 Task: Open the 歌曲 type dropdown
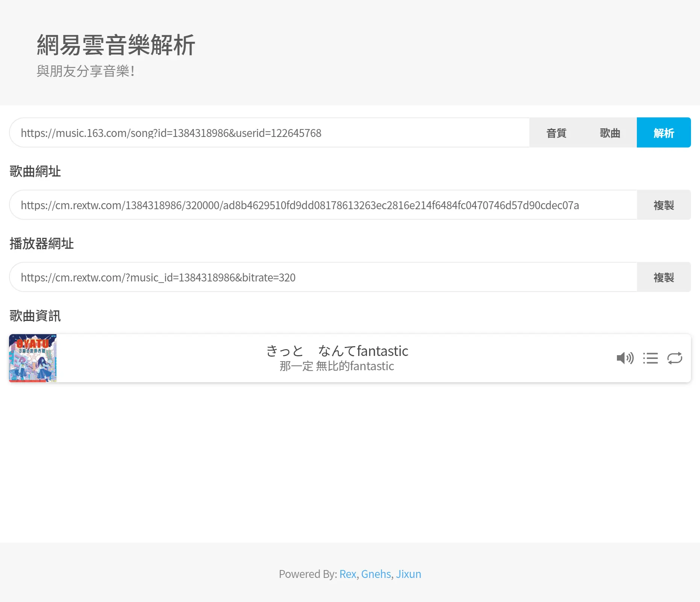pyautogui.click(x=610, y=133)
